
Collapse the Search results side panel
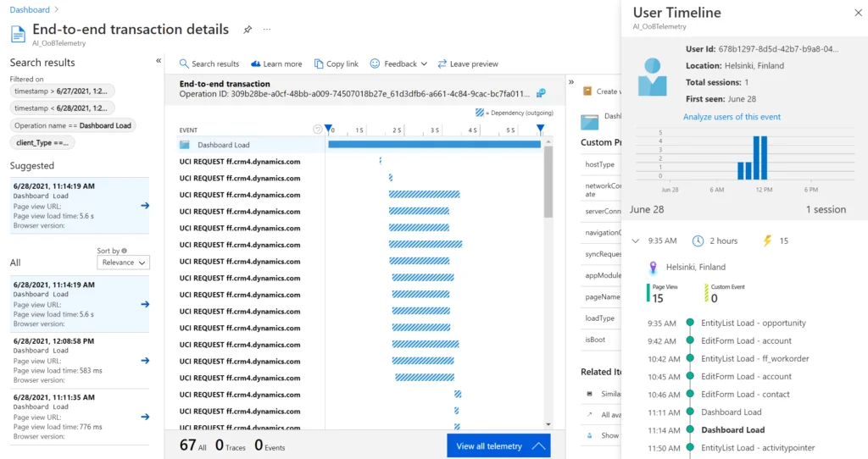pyautogui.click(x=159, y=61)
